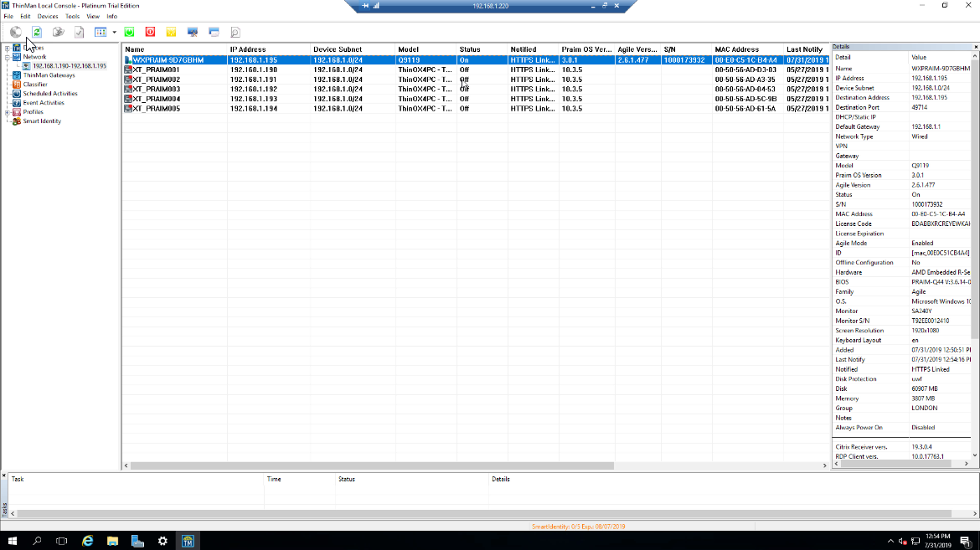
Task: Click the green refresh icon in the toolbar
Action: pos(37,32)
